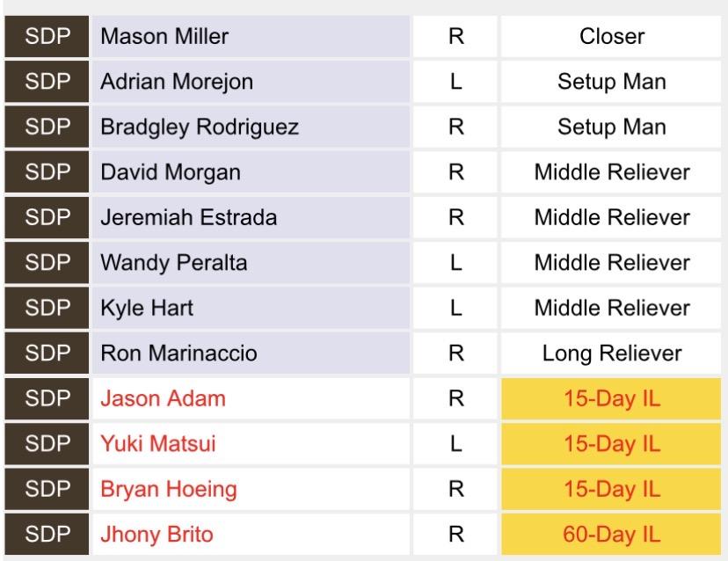Click Adrian Morejon's Setup Man role cell
This screenshot has height=561, width=728.
(x=612, y=82)
